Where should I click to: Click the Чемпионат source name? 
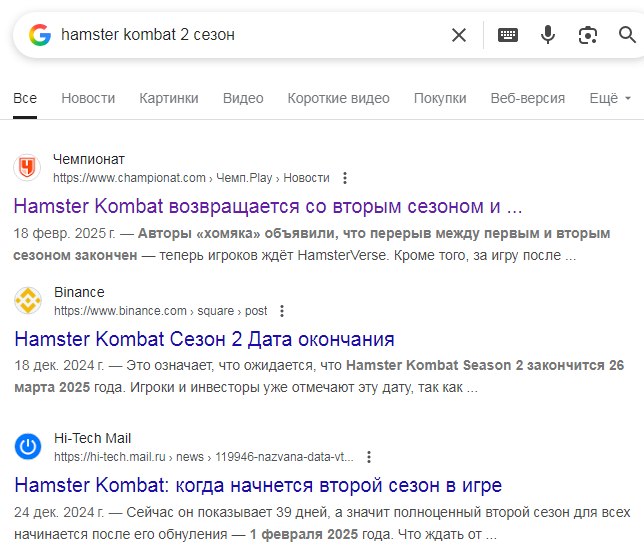tap(89, 159)
